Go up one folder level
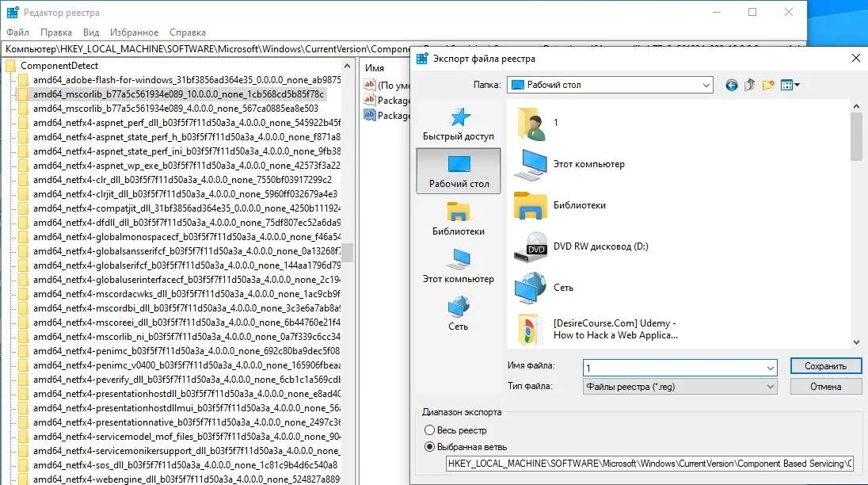Image resolution: width=868 pixels, height=485 pixels. [x=749, y=85]
